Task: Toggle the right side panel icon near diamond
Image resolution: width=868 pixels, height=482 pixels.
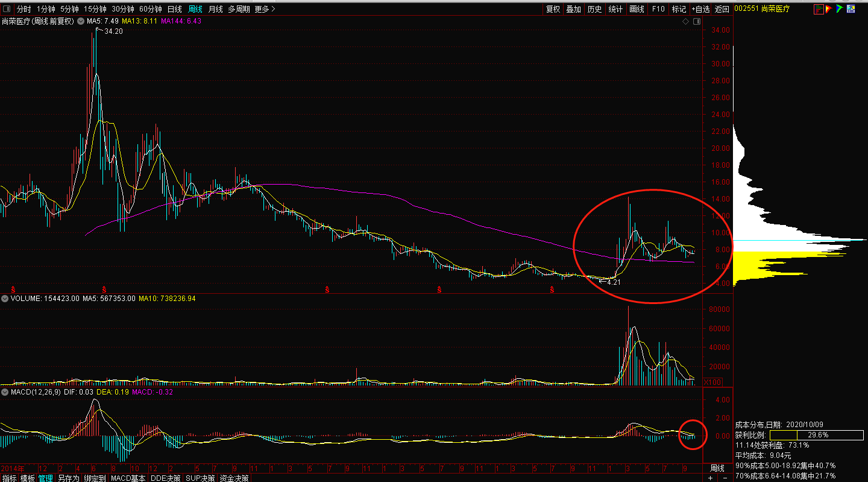Action: tap(697, 22)
